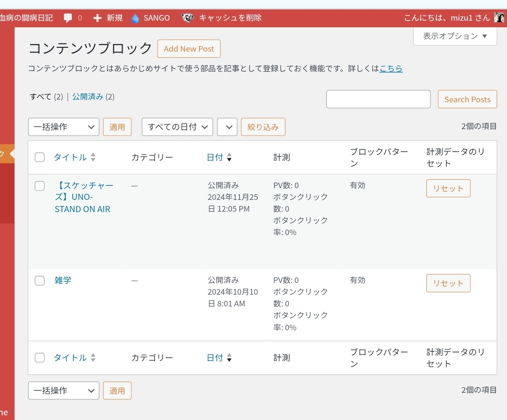Expand the 表示オプション panel
Image resolution: width=507 pixels, height=420 pixels.
point(455,36)
